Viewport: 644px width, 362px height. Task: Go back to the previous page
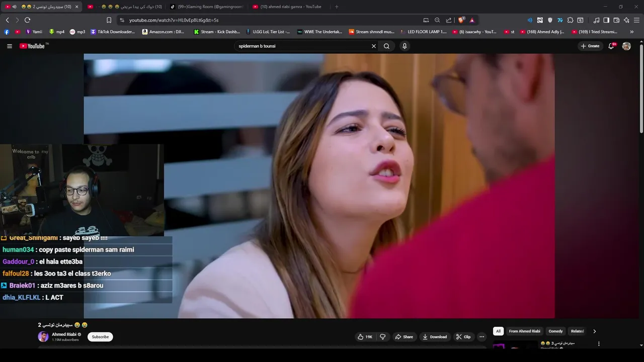point(7,20)
